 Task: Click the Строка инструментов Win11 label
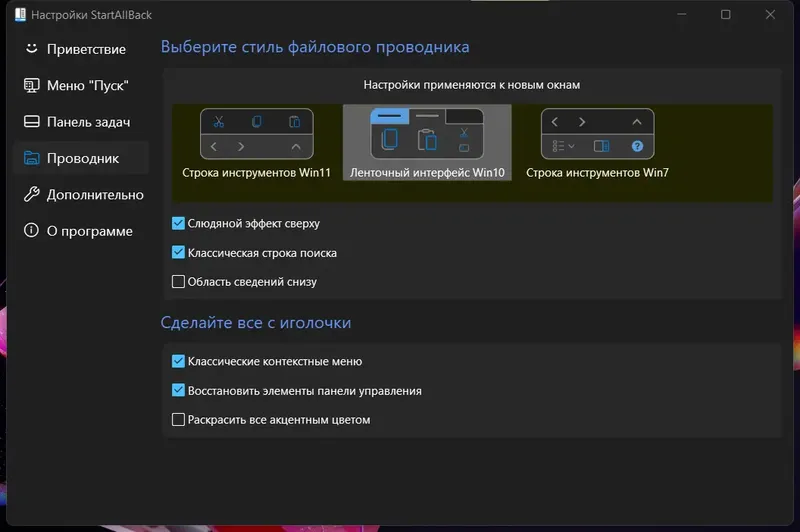pyautogui.click(x=256, y=172)
